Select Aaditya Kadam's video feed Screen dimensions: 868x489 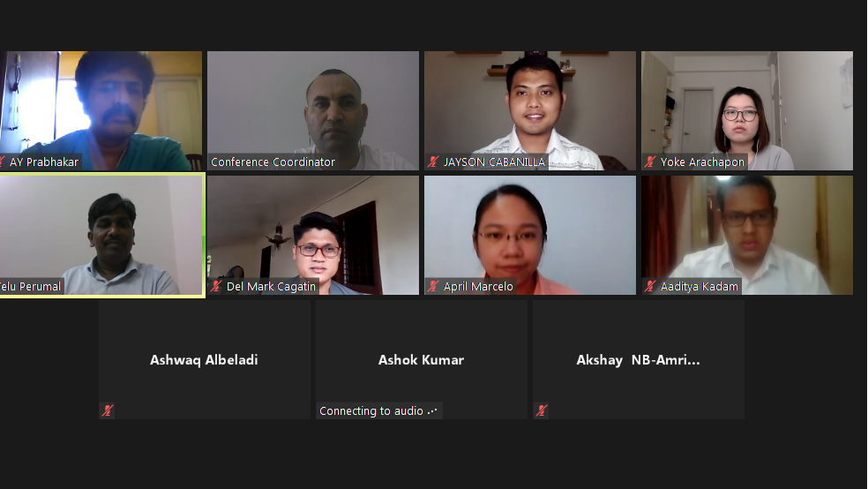pyautogui.click(x=747, y=235)
